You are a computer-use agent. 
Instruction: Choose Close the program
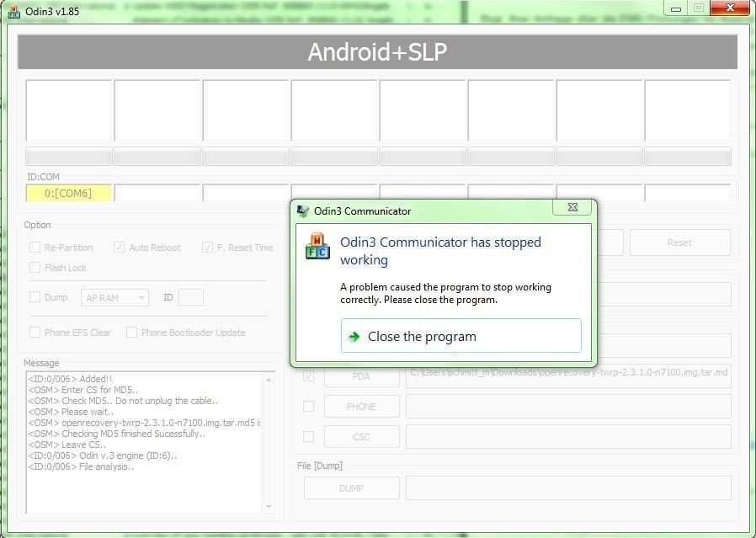click(x=461, y=336)
